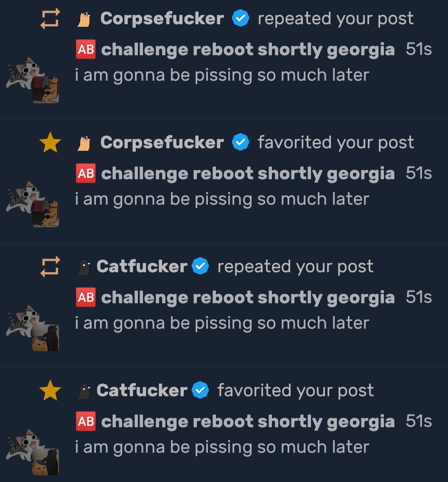Click the verified badge next to Catfucker's repeated notice
This screenshot has width=448, height=482.
[201, 267]
